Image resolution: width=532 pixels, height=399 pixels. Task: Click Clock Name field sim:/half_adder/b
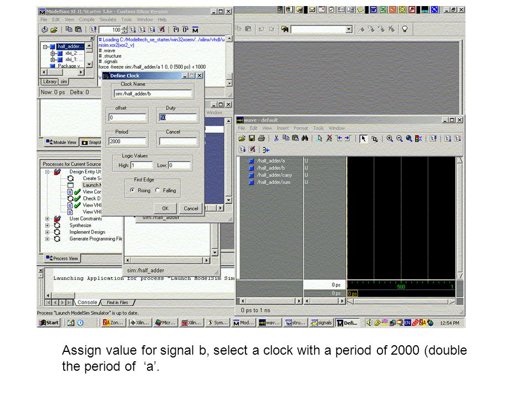153,94
